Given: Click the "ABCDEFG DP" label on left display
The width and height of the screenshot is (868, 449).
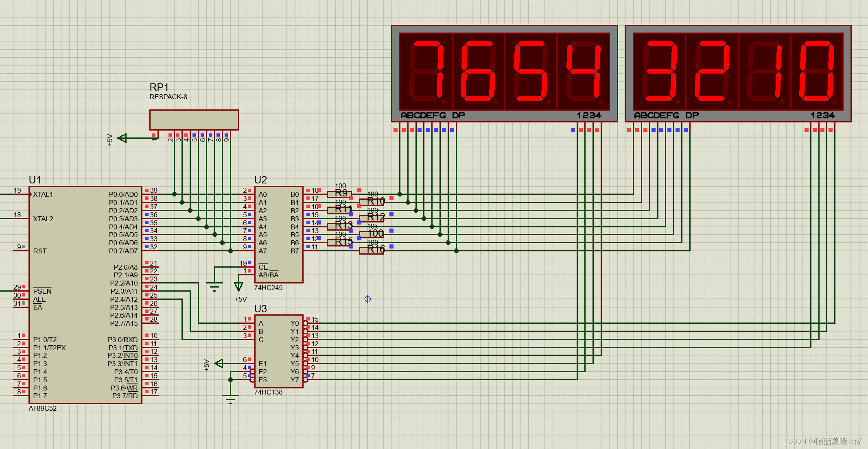Looking at the screenshot, I should (x=433, y=116).
